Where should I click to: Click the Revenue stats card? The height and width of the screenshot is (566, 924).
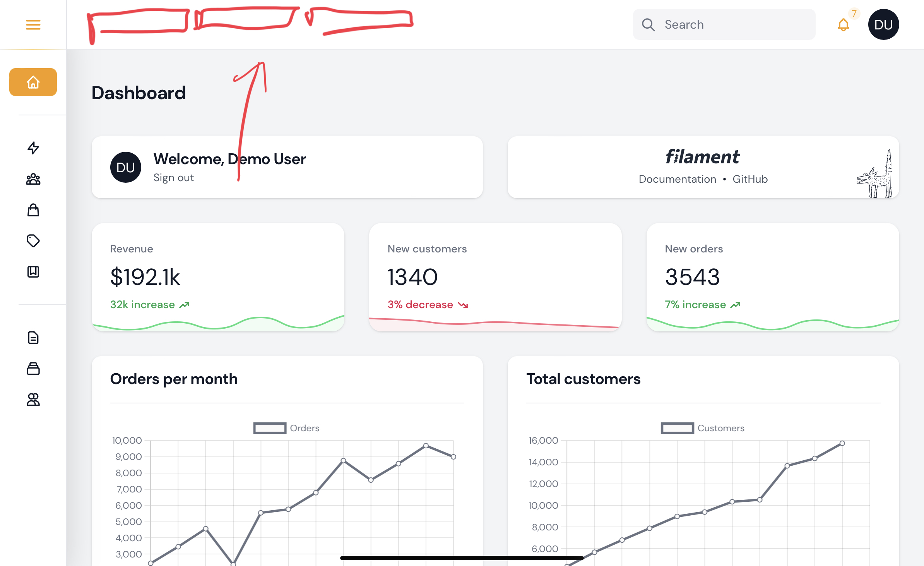point(218,277)
